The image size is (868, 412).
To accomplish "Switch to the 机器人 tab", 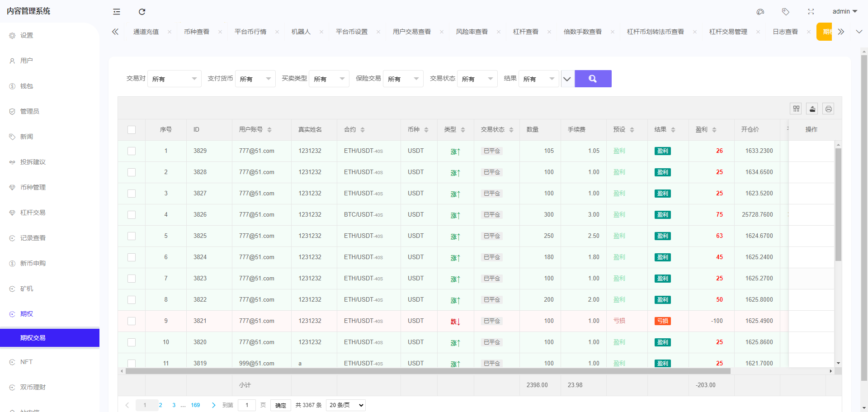I will 301,32.
